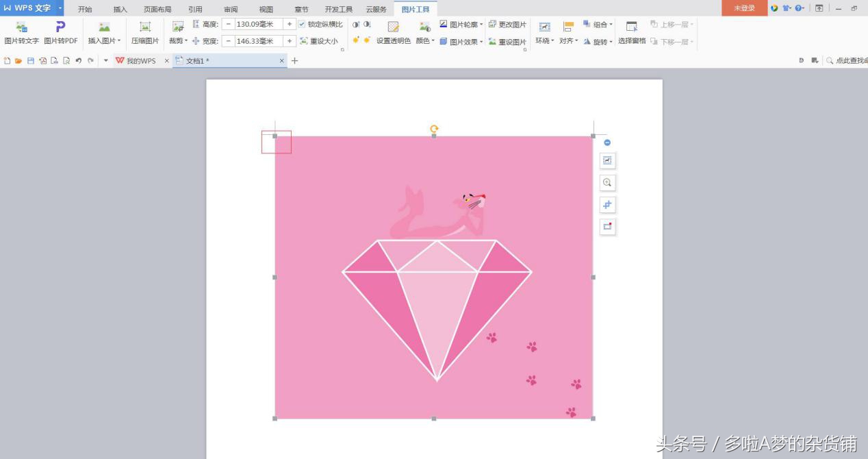Add a new document tab with the plus button
868x459 pixels.
coord(295,61)
